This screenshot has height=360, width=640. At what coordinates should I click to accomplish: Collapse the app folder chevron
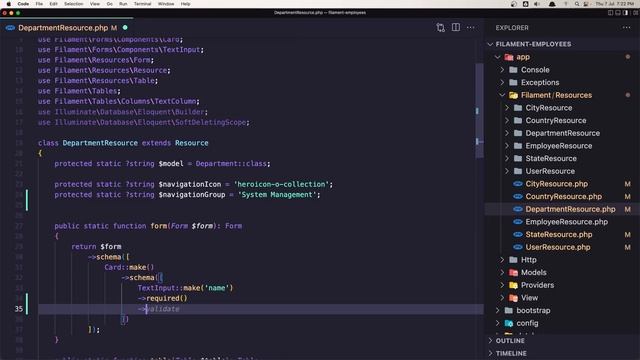[x=498, y=57]
